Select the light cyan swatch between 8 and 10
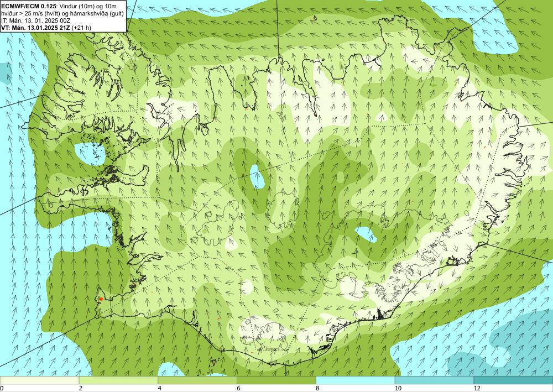The height and width of the screenshot is (392, 553). click(x=356, y=380)
